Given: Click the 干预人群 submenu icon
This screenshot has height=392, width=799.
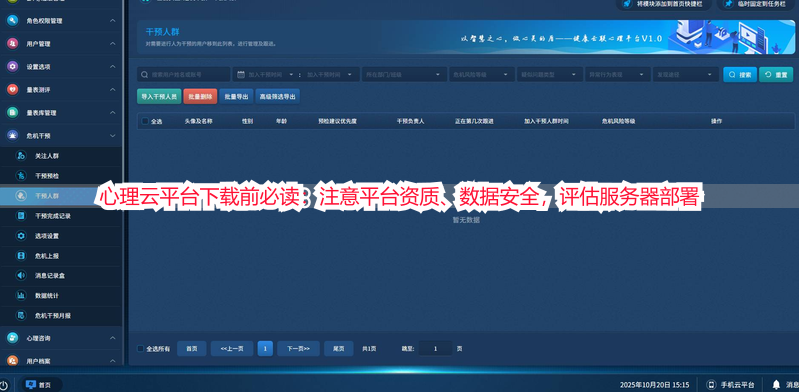Looking at the screenshot, I should click(x=21, y=196).
